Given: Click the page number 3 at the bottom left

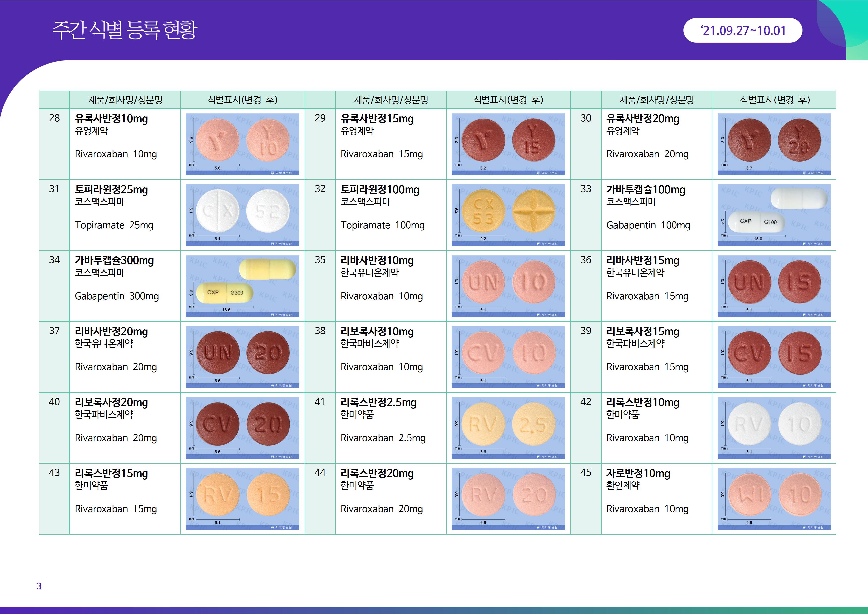Looking at the screenshot, I should 39,586.
